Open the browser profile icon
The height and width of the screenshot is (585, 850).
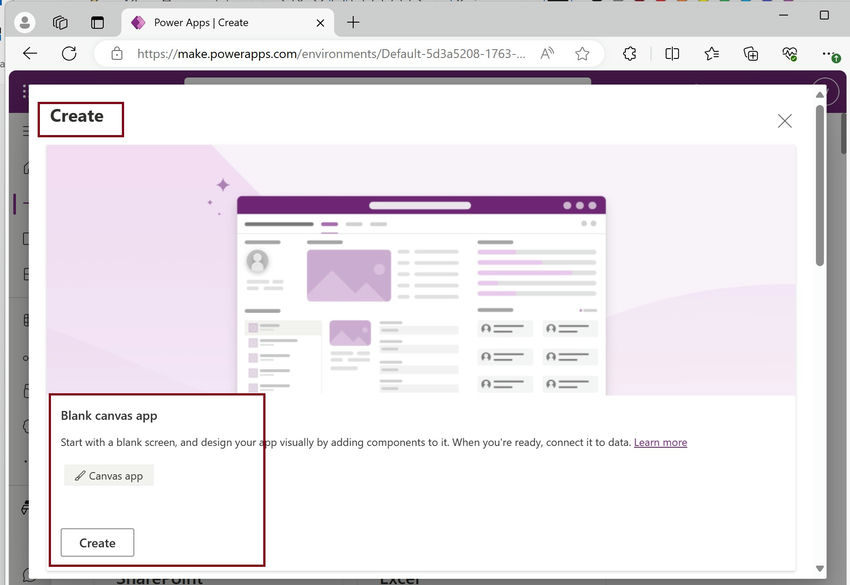[x=24, y=22]
